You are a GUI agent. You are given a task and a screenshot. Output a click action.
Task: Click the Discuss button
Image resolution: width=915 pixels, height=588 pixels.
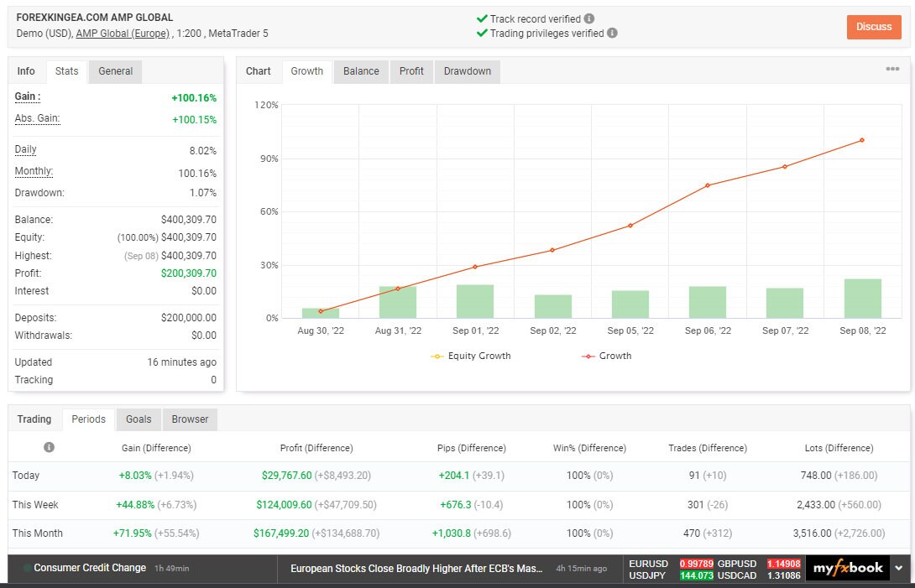pos(874,27)
